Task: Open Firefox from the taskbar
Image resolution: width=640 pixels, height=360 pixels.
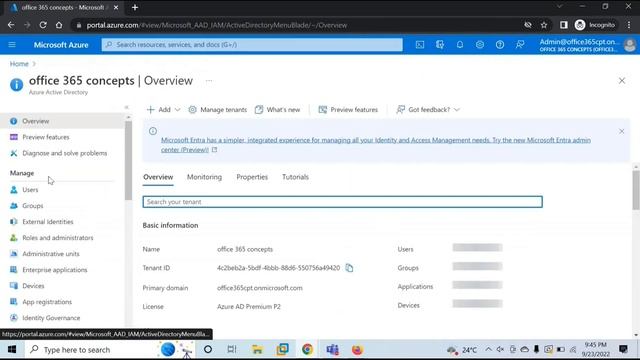Action: click(x=357, y=350)
